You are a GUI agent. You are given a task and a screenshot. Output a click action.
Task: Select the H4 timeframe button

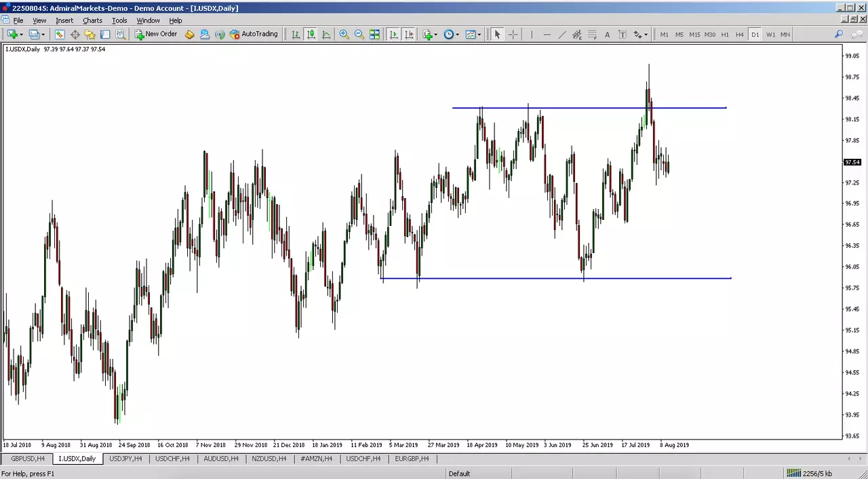coord(739,35)
